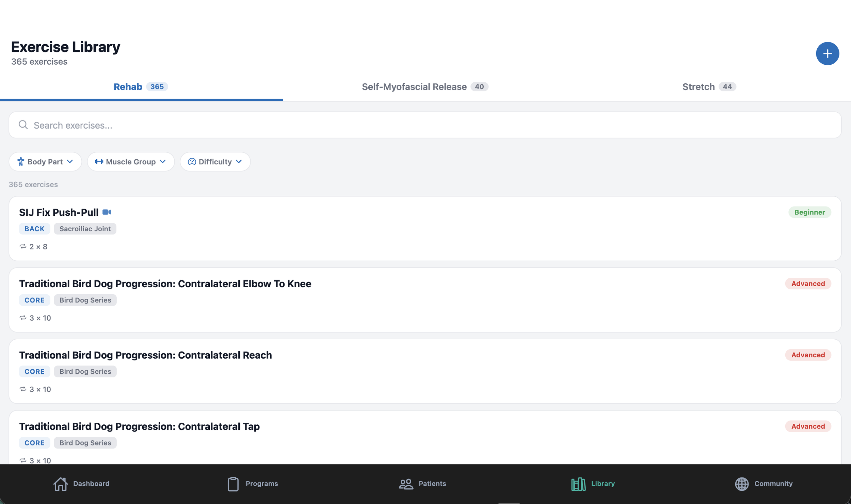The image size is (851, 504).
Task: Open the Body Part filter dropdown
Action: pyautogui.click(x=45, y=162)
